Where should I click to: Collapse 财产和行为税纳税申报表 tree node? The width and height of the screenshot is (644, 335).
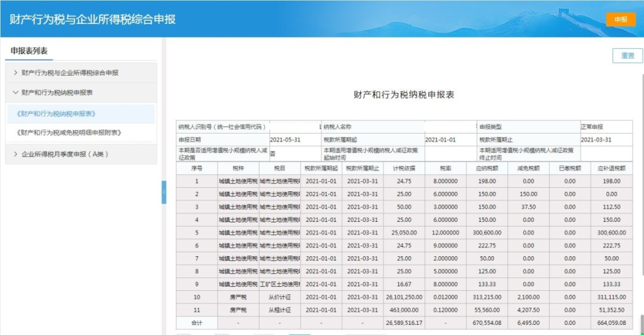point(81,92)
